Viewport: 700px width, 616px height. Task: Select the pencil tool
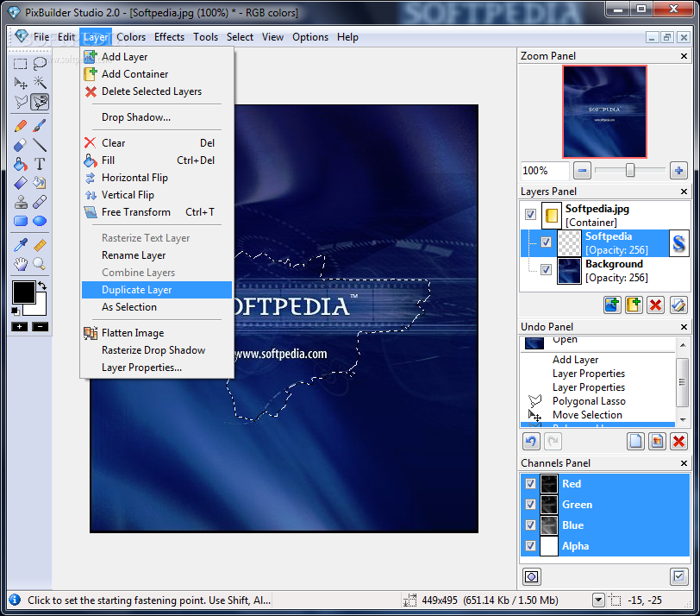point(20,126)
